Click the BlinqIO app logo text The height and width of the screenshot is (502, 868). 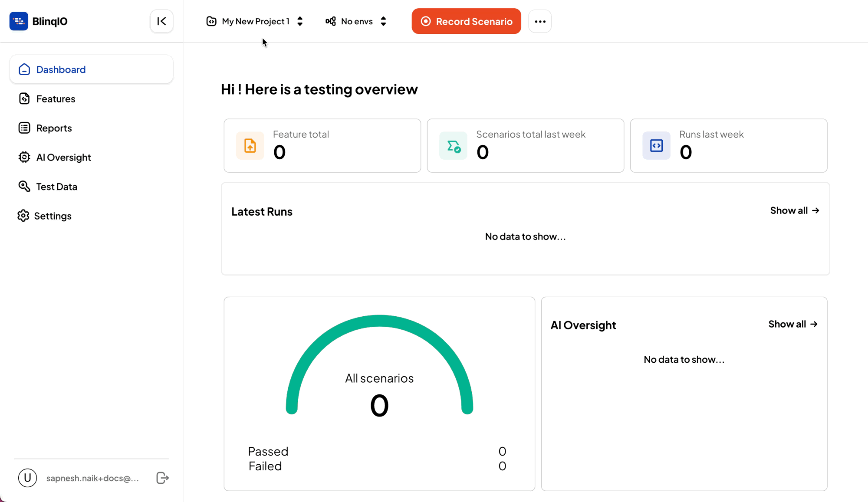[50, 21]
